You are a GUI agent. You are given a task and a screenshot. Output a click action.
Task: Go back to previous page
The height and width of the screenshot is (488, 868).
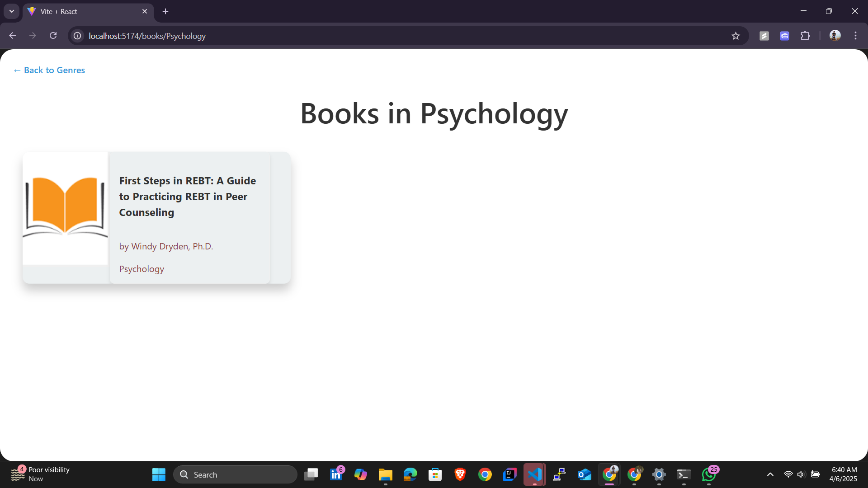[13, 36]
